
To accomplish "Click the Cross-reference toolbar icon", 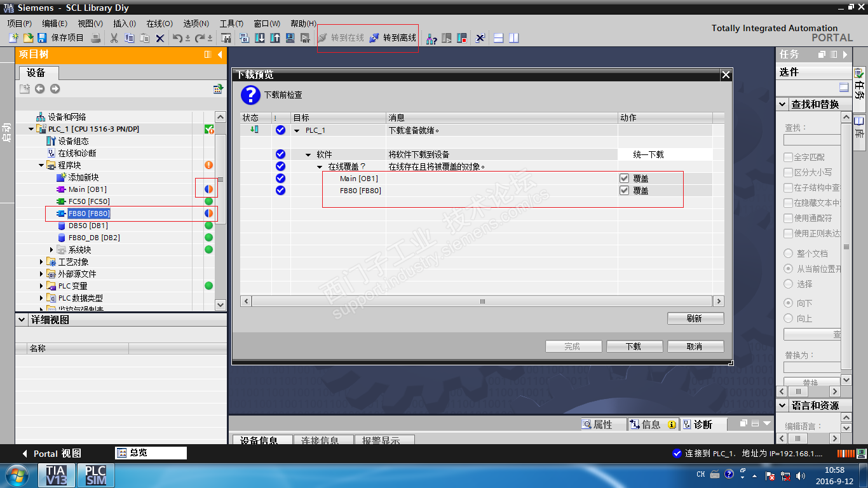I will point(480,38).
